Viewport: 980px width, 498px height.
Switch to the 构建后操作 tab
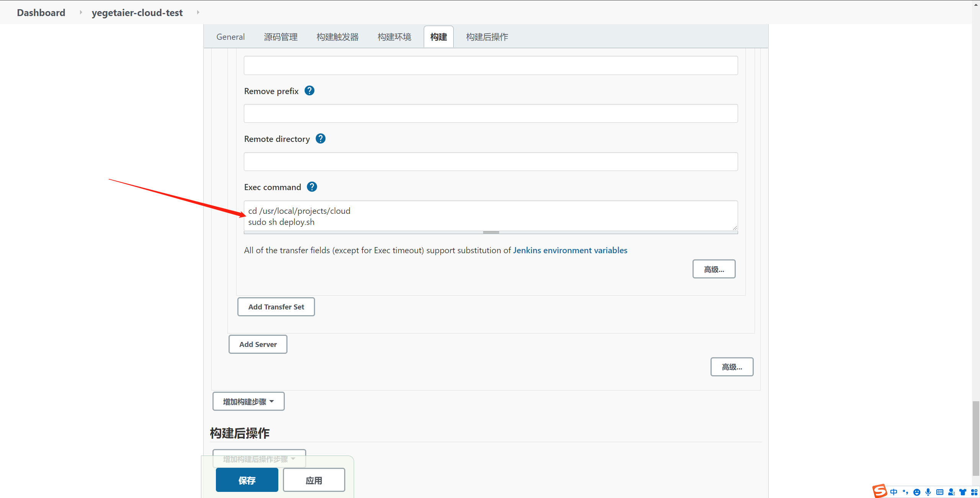(x=487, y=37)
